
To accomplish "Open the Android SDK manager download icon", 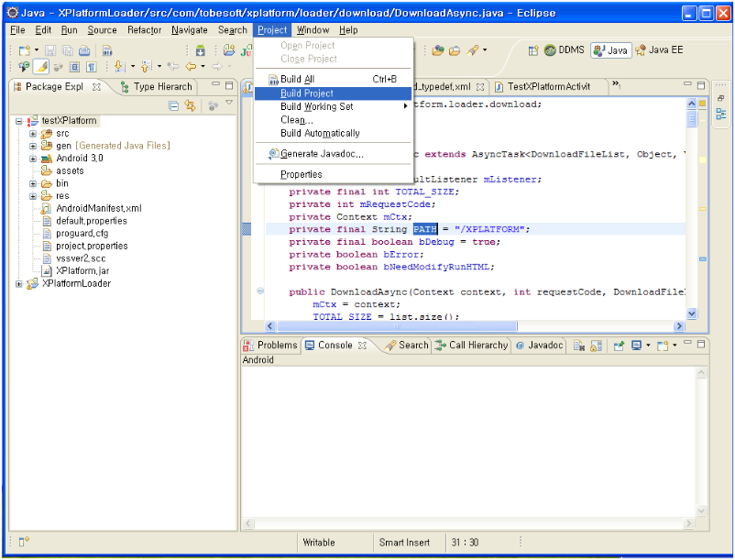I will click(201, 50).
